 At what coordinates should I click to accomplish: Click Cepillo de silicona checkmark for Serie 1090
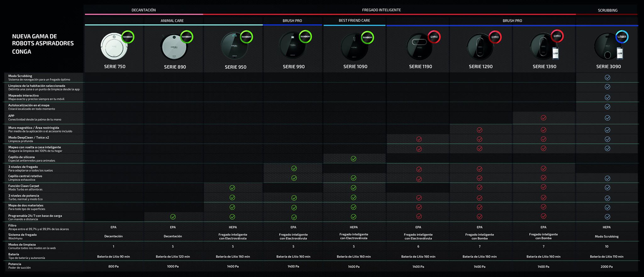click(353, 159)
